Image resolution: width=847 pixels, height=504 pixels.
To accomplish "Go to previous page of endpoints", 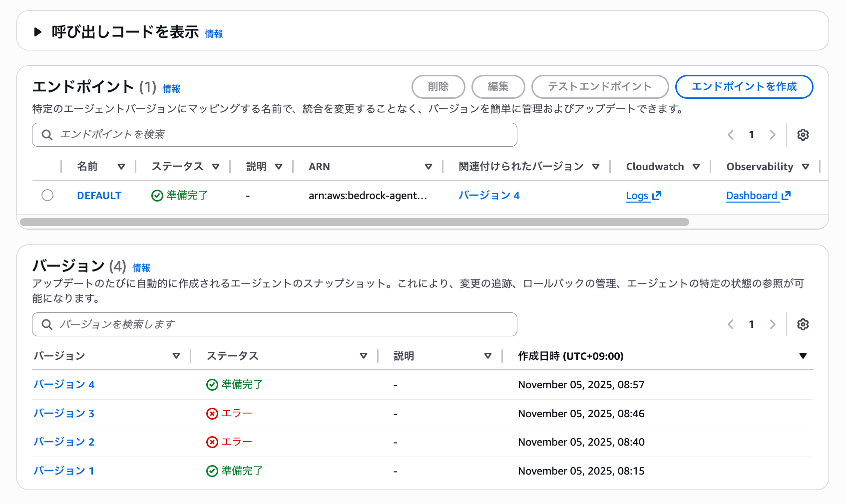I will point(731,135).
